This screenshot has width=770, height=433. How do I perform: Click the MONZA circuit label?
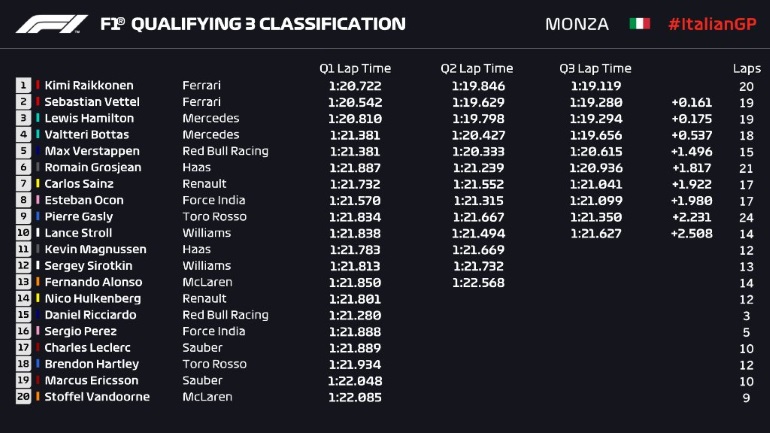tap(577, 24)
